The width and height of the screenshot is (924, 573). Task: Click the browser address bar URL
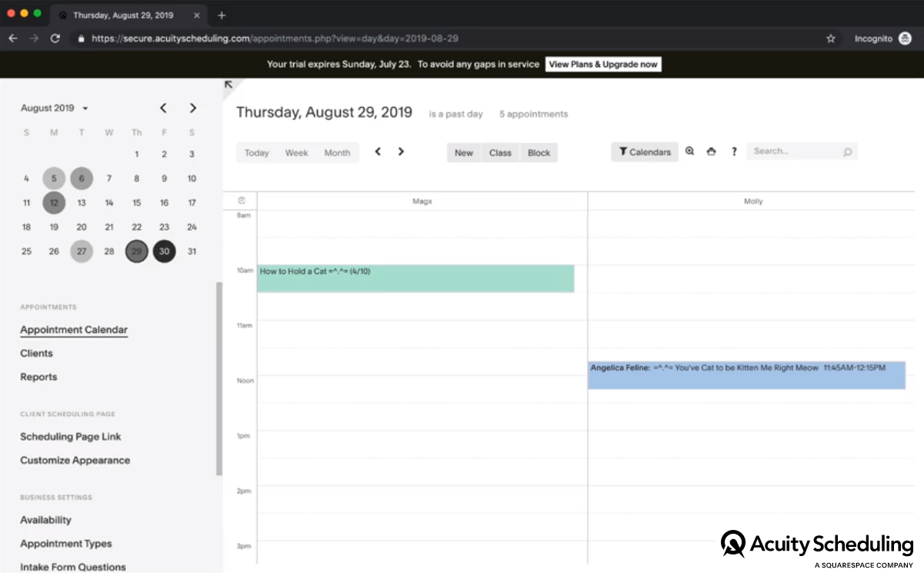click(275, 38)
